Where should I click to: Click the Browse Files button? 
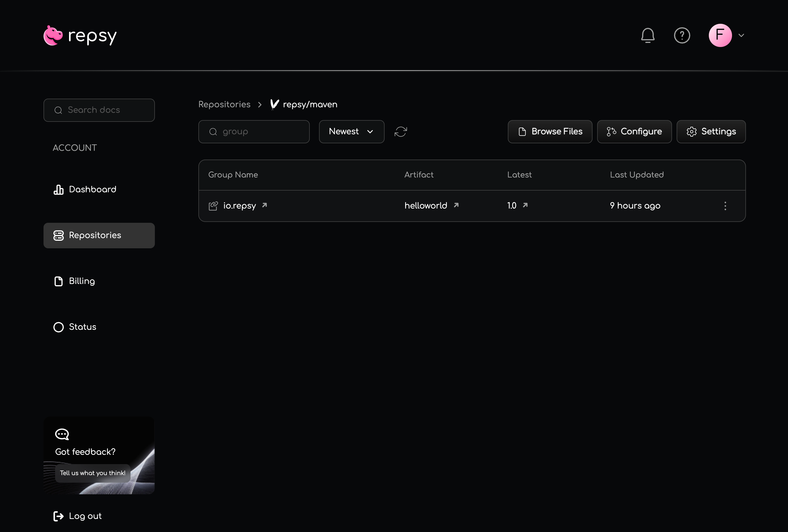click(x=550, y=132)
